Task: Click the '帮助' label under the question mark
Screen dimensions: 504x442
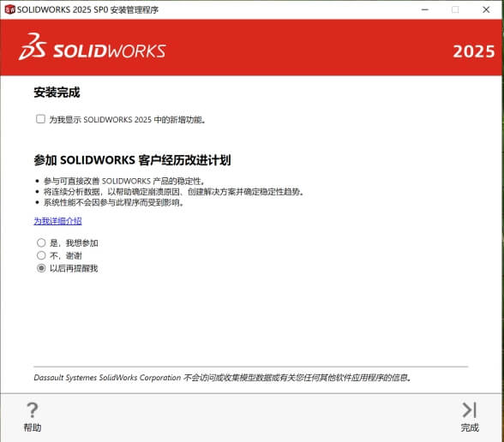Action: pos(33,428)
